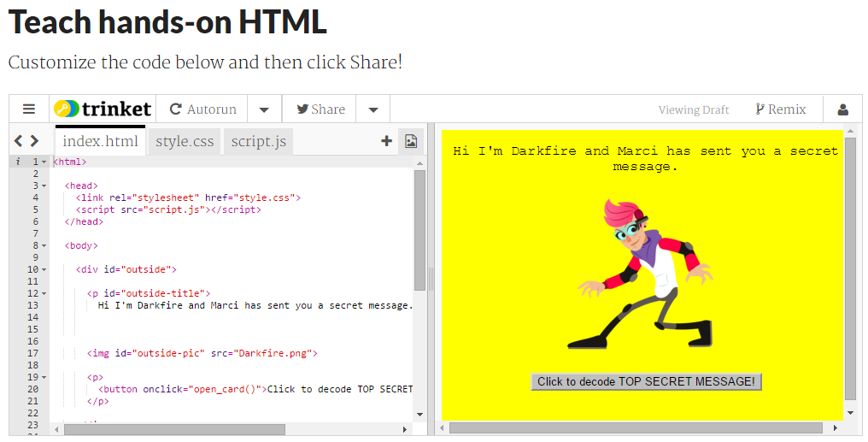868x442 pixels.
Task: Click preview vertical scrollbar thumb
Action: (x=850, y=268)
